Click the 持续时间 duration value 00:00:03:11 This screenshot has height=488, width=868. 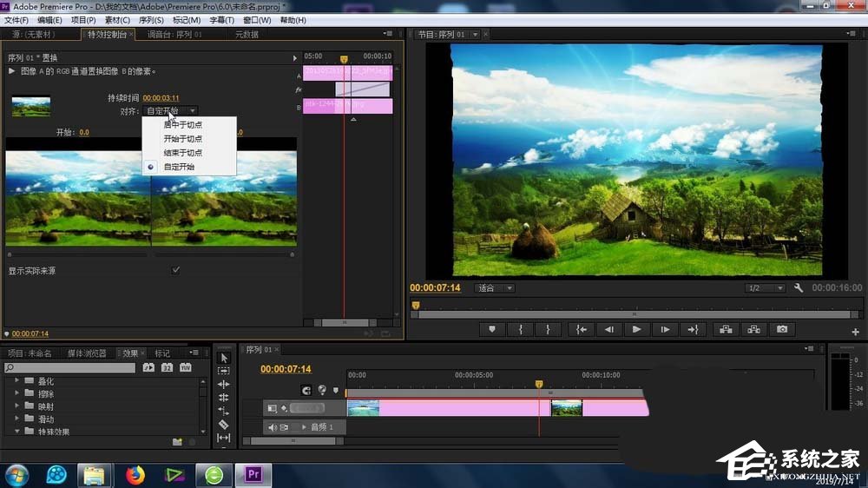click(161, 98)
